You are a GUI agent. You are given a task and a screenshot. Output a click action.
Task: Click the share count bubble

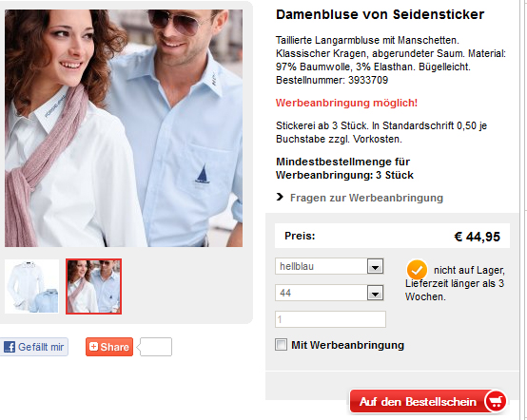point(156,347)
